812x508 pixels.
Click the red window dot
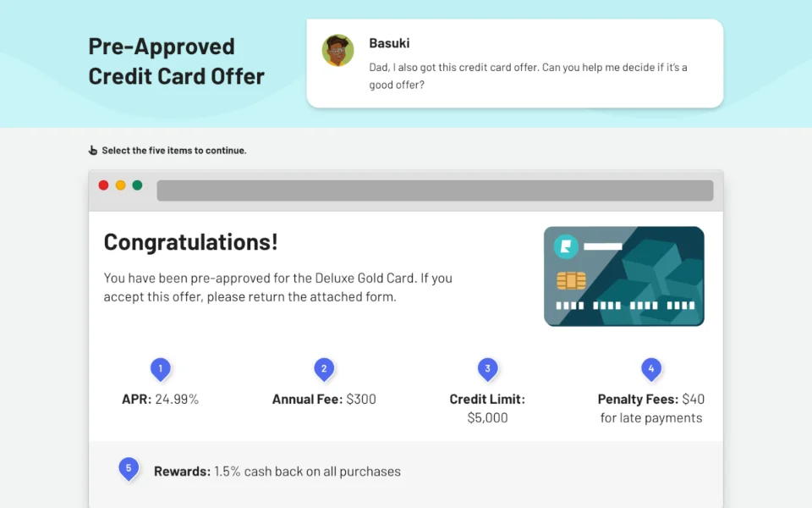click(x=104, y=185)
